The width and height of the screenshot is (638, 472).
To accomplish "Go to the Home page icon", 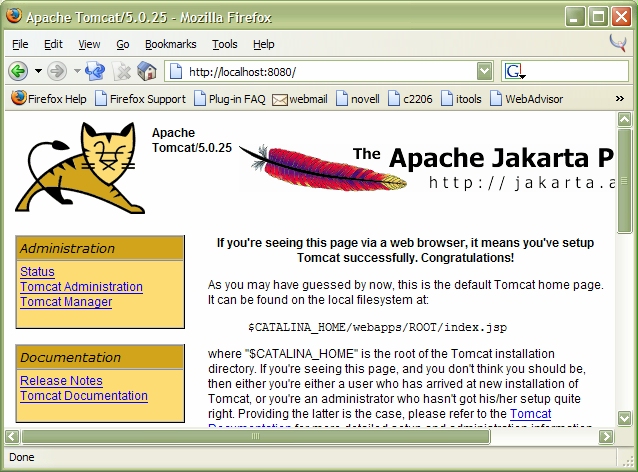I will [147, 72].
